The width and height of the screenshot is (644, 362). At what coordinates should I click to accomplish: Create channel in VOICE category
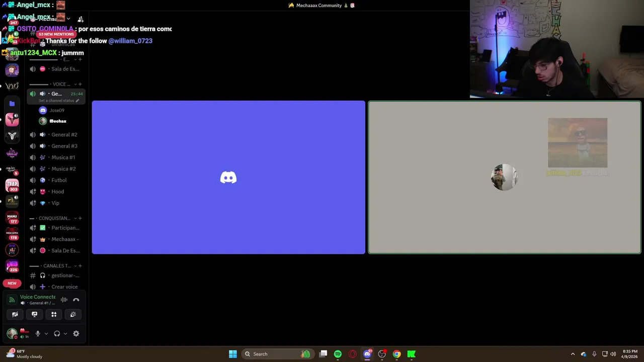pos(80,84)
